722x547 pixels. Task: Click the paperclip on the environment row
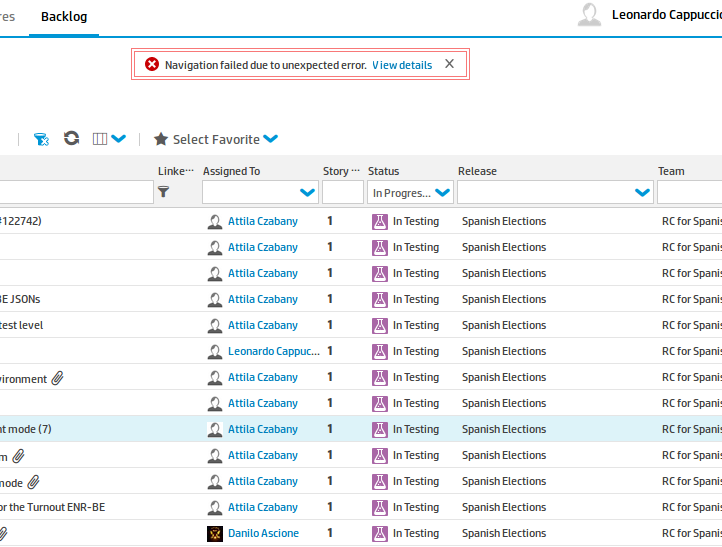tap(58, 378)
